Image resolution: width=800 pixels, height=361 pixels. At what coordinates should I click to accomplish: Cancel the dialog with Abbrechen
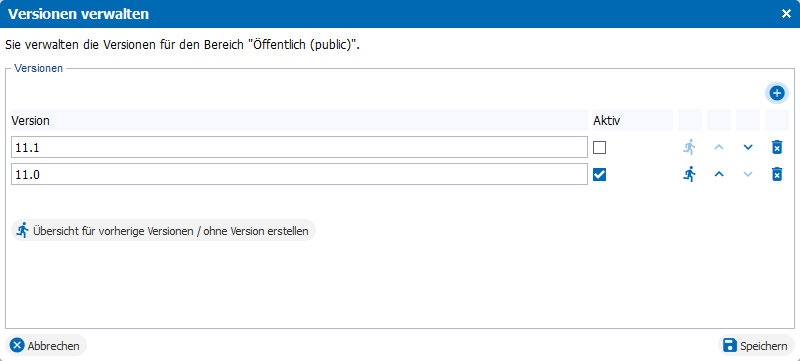pos(46,346)
